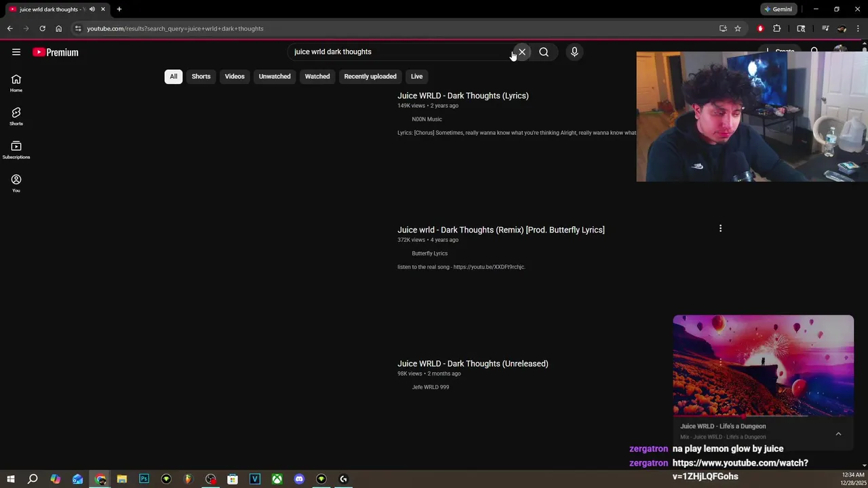Click the browser home button
The width and height of the screenshot is (868, 488).
(x=58, y=28)
